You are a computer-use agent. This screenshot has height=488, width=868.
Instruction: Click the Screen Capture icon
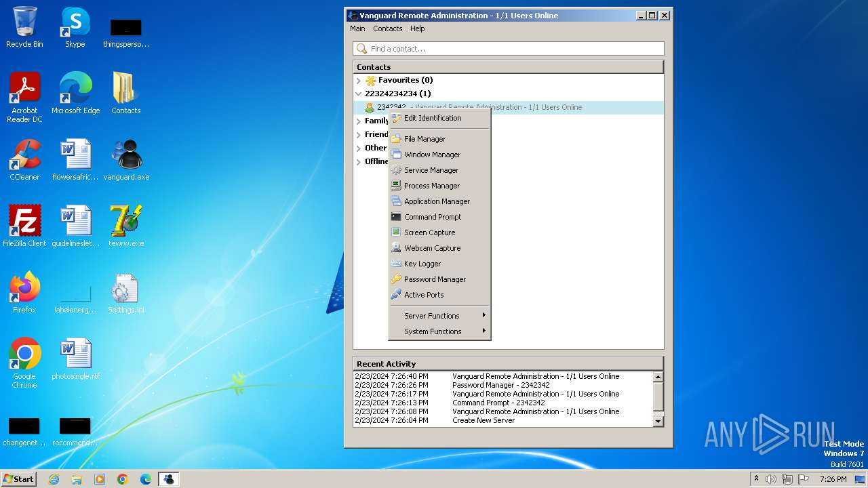[x=396, y=232]
